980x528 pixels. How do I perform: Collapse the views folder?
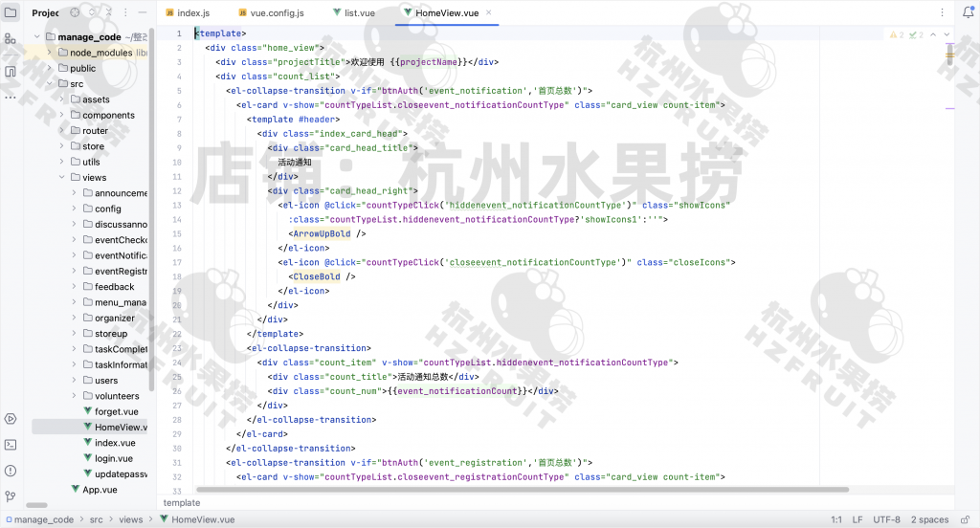pyautogui.click(x=61, y=178)
